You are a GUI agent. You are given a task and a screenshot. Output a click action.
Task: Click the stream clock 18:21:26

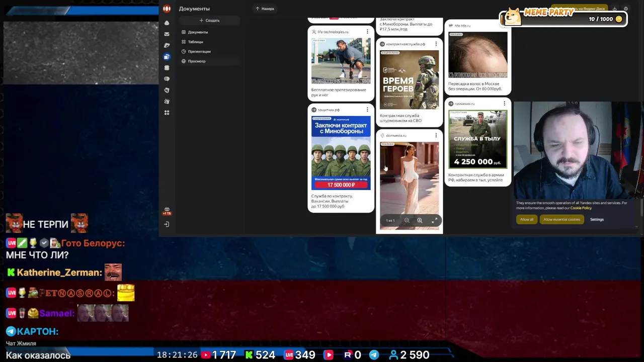[x=177, y=355]
